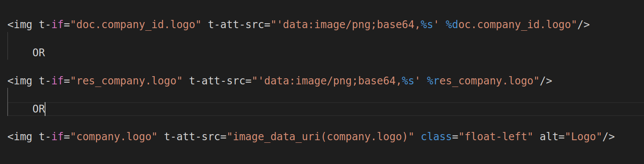
Task: Click res_company.logo t-if value
Action: [x=126, y=80]
